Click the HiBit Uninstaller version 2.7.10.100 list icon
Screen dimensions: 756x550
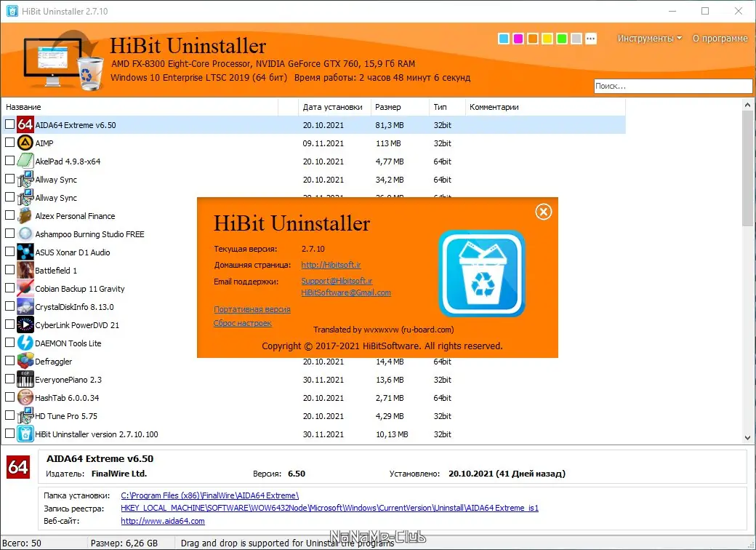(25, 434)
